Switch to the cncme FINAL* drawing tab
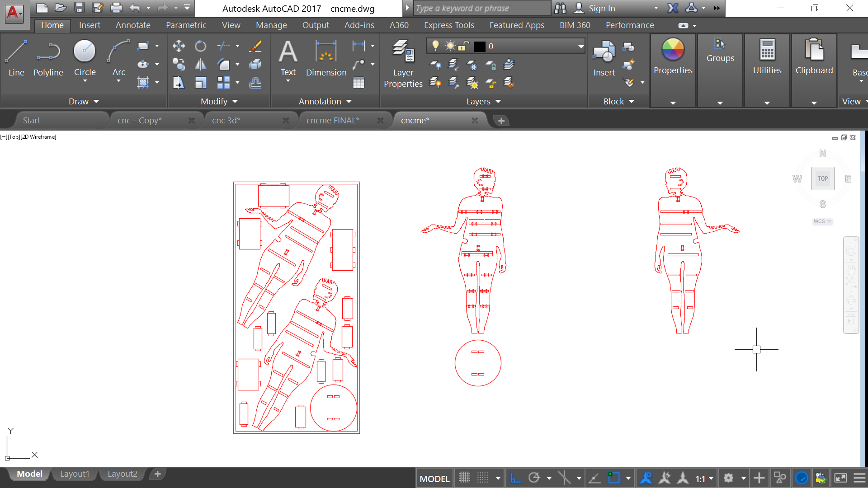Image resolution: width=868 pixels, height=488 pixels. [333, 121]
